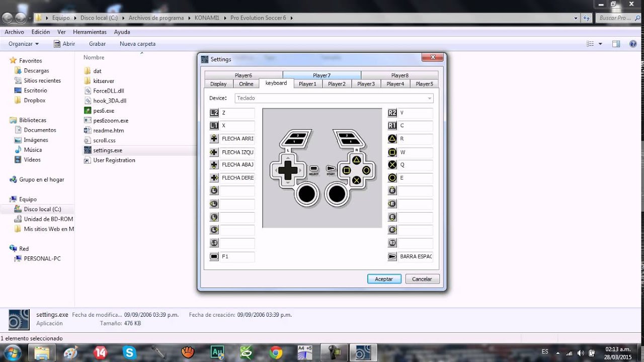Select settings.exe file icon in Explorer
This screenshot has width=644, height=362.
[x=87, y=150]
